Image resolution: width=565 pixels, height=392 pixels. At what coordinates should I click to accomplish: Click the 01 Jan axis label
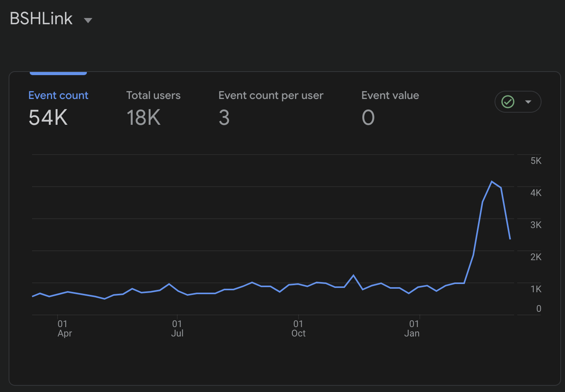pyautogui.click(x=412, y=329)
